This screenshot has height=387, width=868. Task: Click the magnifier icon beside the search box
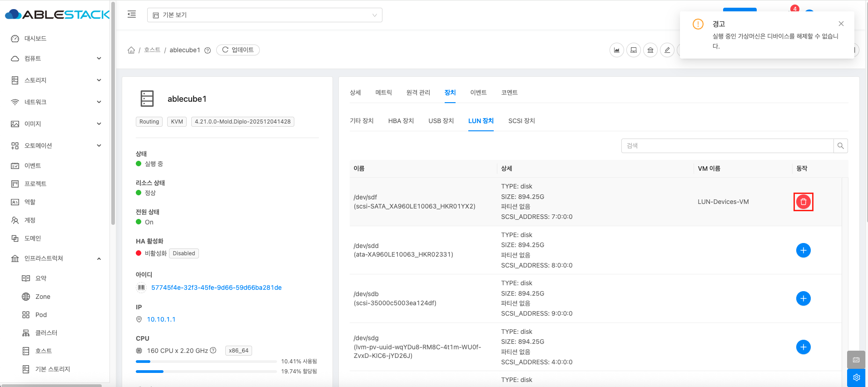pyautogui.click(x=840, y=146)
